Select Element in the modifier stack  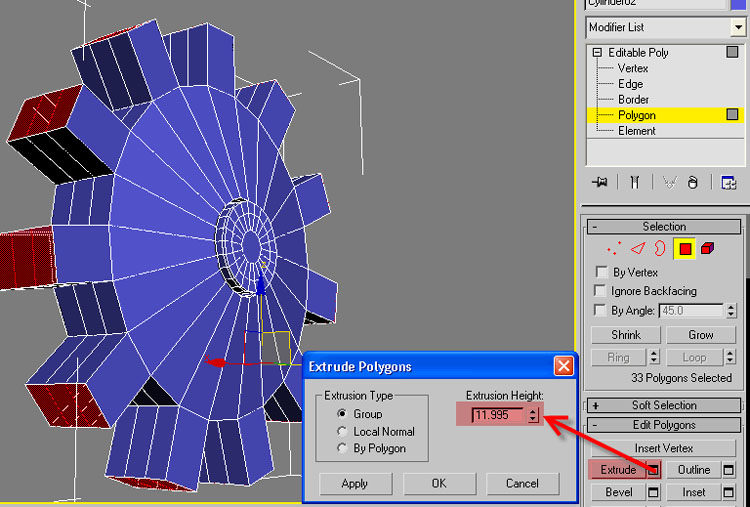(x=636, y=131)
